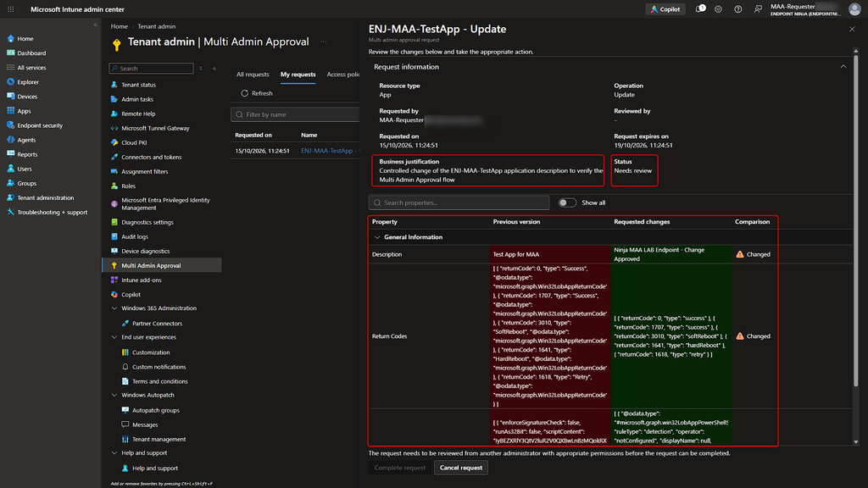The width and height of the screenshot is (868, 488).
Task: Open Reports in left navigation
Action: coord(27,154)
